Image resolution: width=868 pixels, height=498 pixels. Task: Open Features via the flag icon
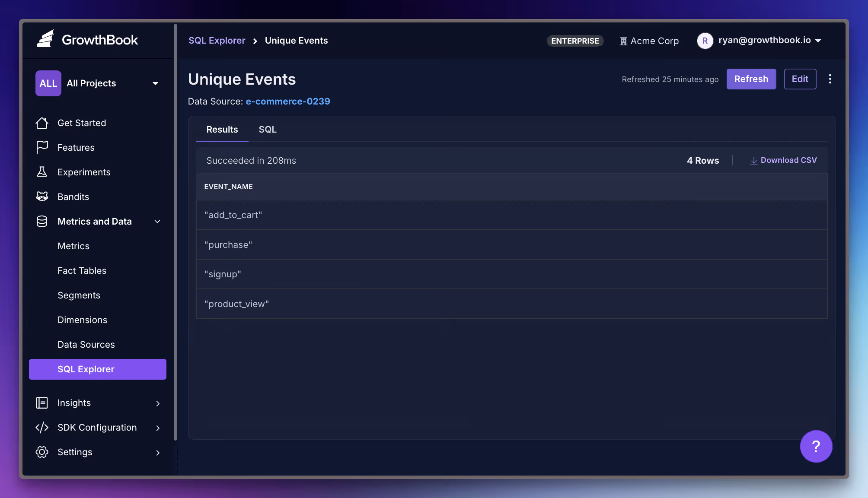pos(42,147)
